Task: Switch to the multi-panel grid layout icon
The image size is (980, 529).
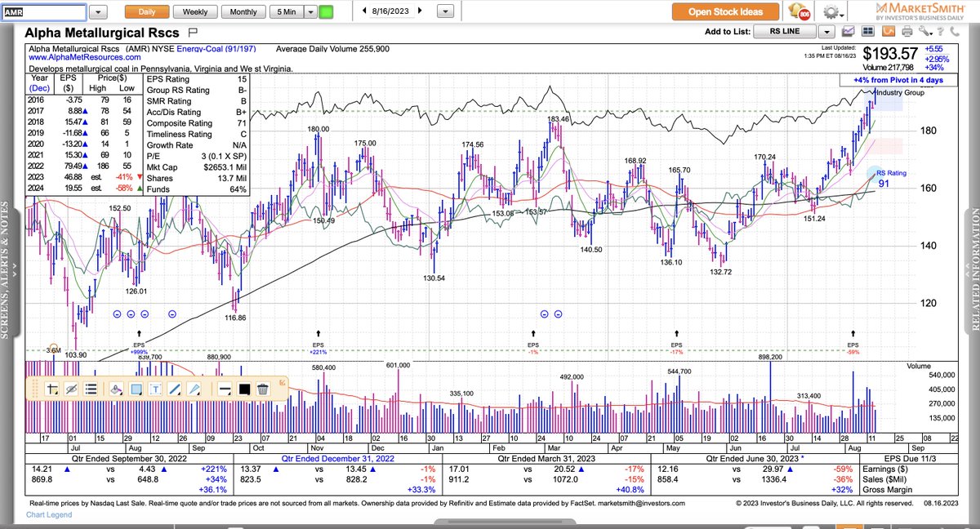Action: click(x=867, y=32)
